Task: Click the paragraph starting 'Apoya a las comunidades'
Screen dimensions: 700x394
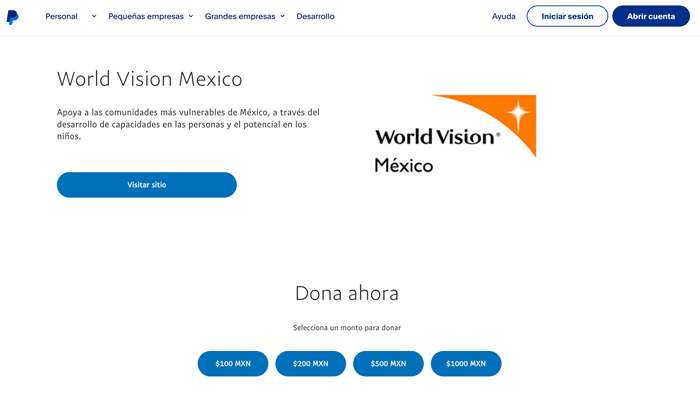Action: tap(188, 124)
